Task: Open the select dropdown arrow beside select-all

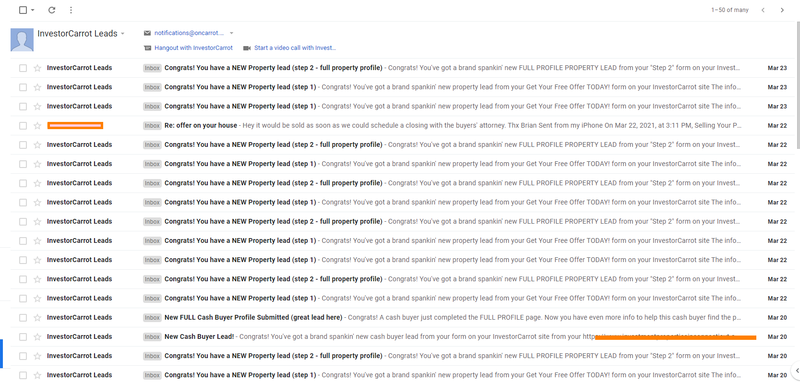Action: coord(33,10)
